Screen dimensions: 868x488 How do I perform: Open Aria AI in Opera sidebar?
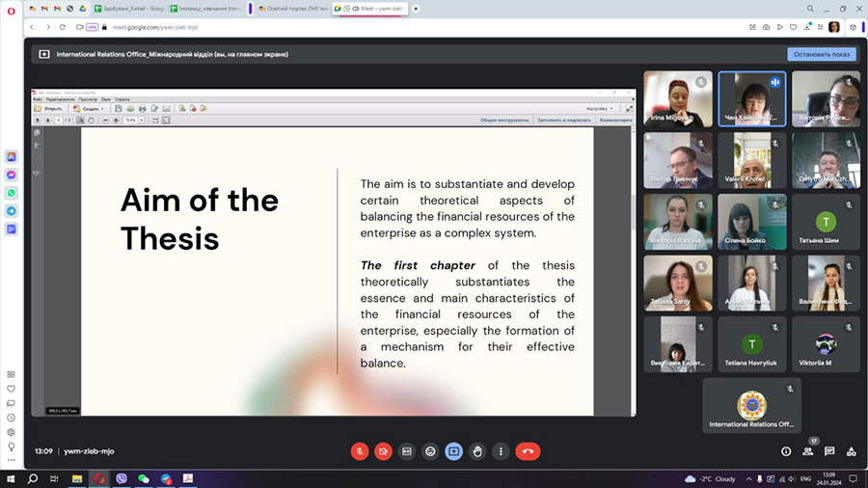pos(11,157)
